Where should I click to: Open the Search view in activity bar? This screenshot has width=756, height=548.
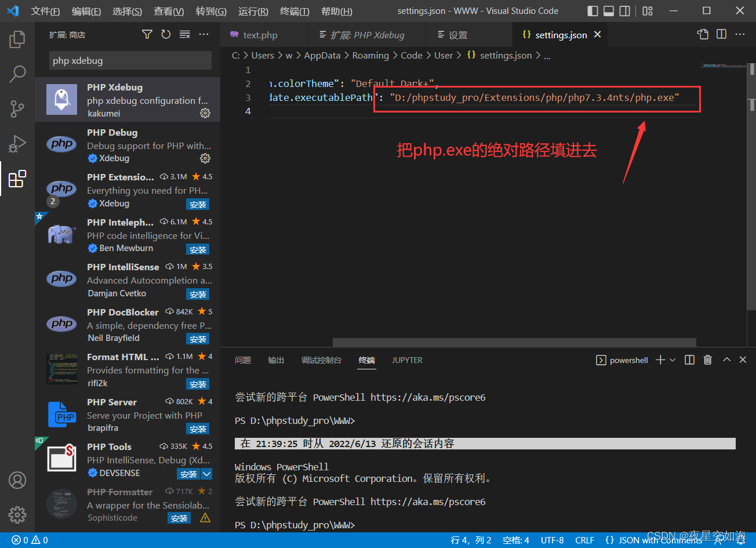coord(17,74)
